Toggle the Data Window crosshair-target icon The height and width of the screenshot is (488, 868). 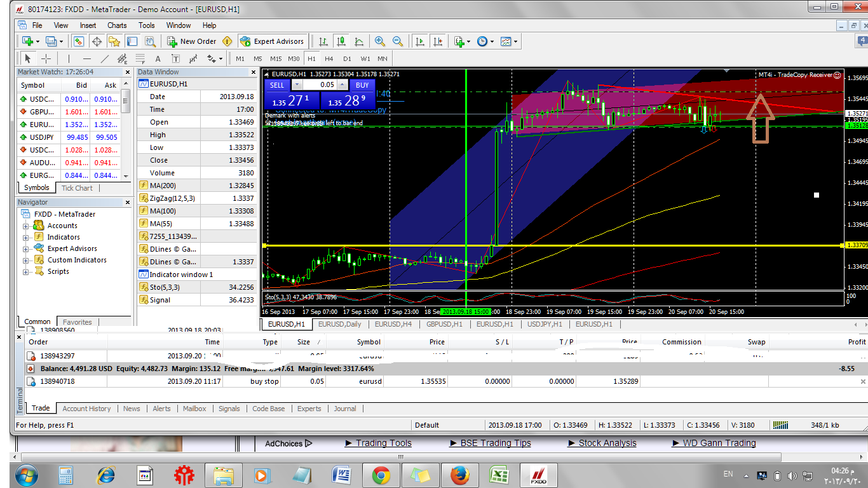coord(97,41)
